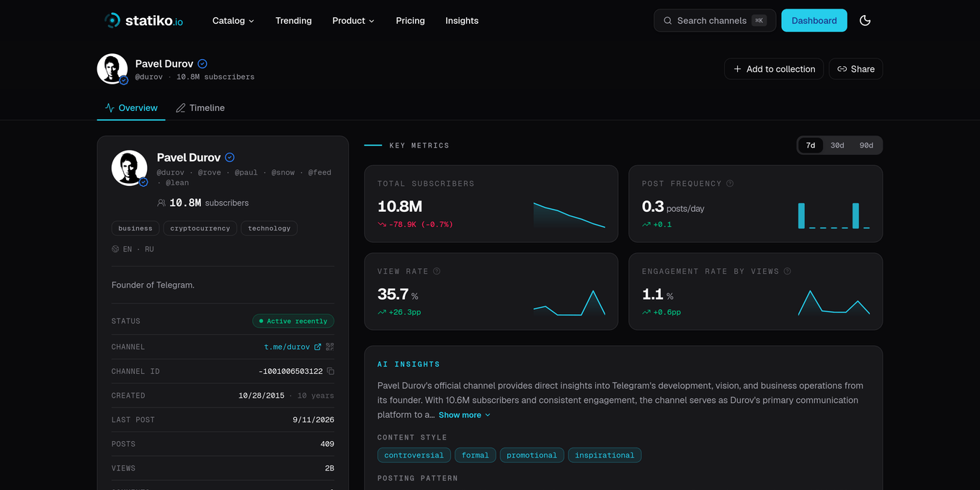Viewport: 980px width, 490px height.
Task: Click Engagement Rate info icon
Action: [788, 272]
